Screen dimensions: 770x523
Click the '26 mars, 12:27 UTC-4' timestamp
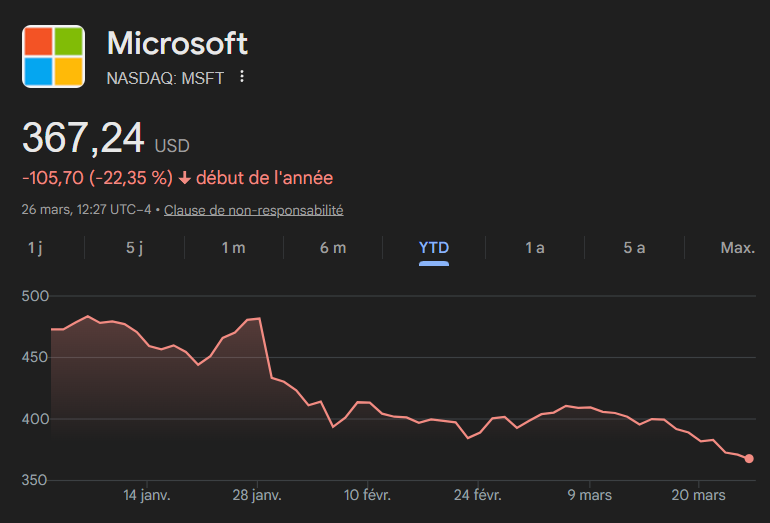point(86,210)
